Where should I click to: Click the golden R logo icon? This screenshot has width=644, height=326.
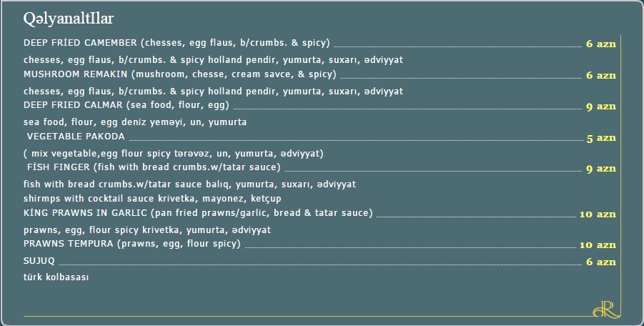[x=606, y=309]
